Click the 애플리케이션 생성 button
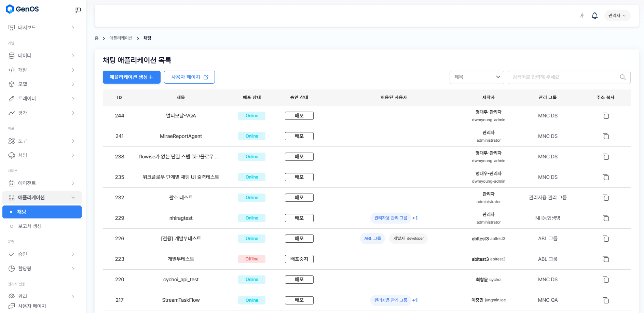Viewport: 644px width, 313px height. [x=132, y=77]
